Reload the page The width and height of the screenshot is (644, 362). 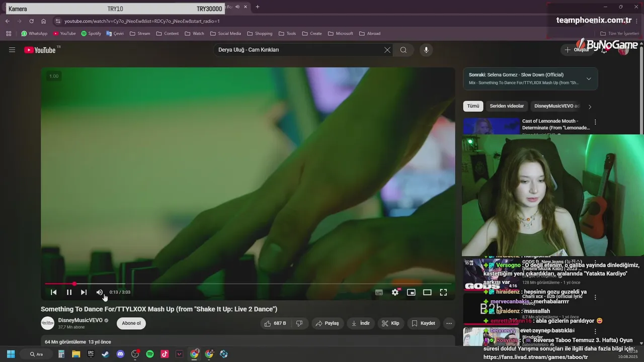click(x=31, y=21)
